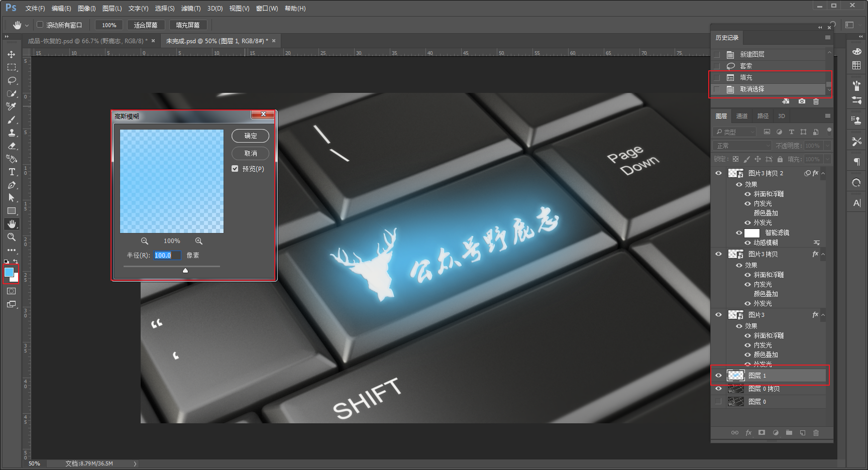Open blend mode dropdown 正常
The image size is (868, 470).
(742, 146)
